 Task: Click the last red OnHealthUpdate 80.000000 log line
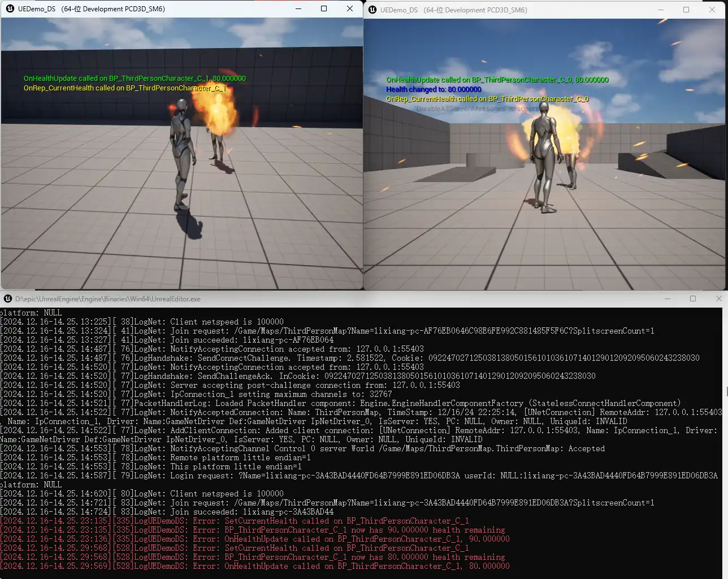coord(254,566)
